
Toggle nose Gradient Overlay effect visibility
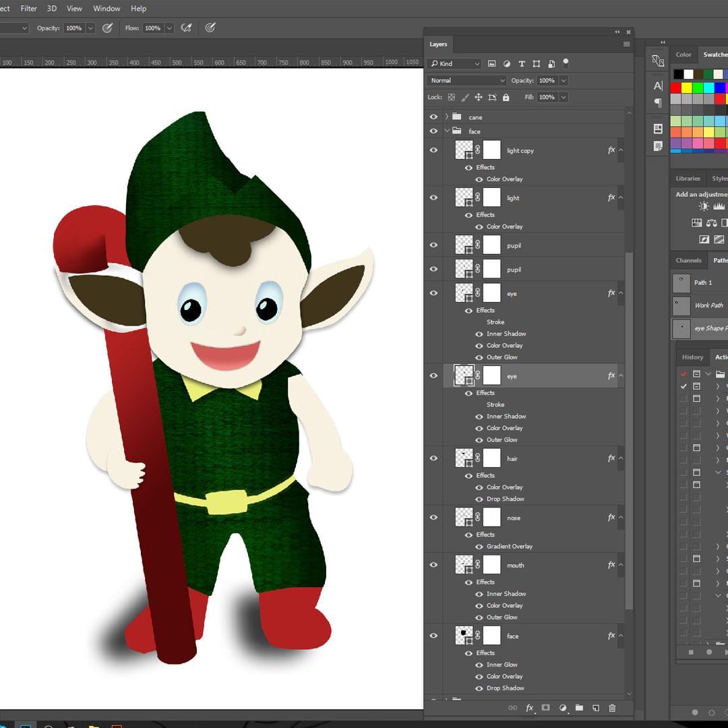click(x=479, y=547)
